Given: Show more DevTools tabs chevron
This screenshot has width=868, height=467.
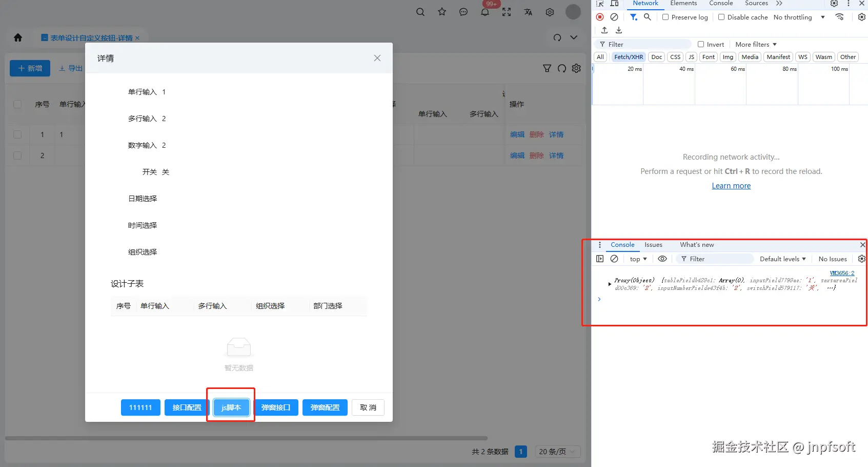Looking at the screenshot, I should [779, 3].
